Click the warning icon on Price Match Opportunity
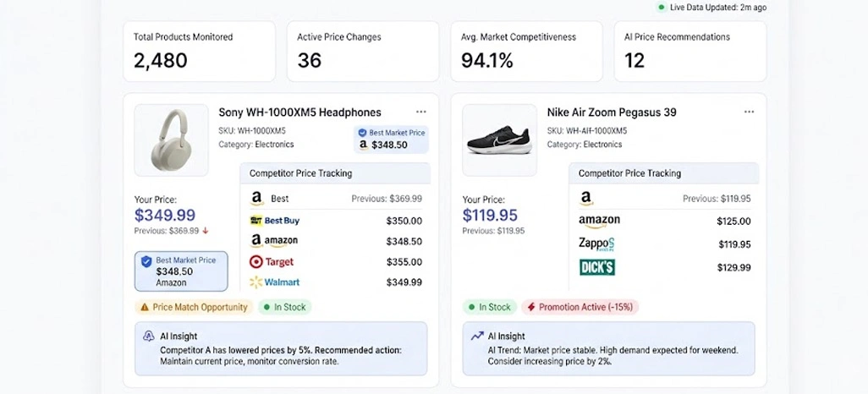Screen dimensions: 868x394 tap(145, 307)
